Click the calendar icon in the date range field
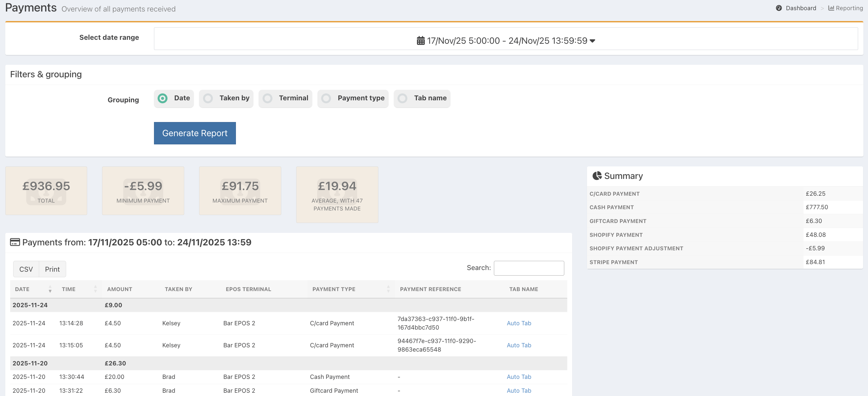Viewport: 868px width, 396px height. (421, 41)
